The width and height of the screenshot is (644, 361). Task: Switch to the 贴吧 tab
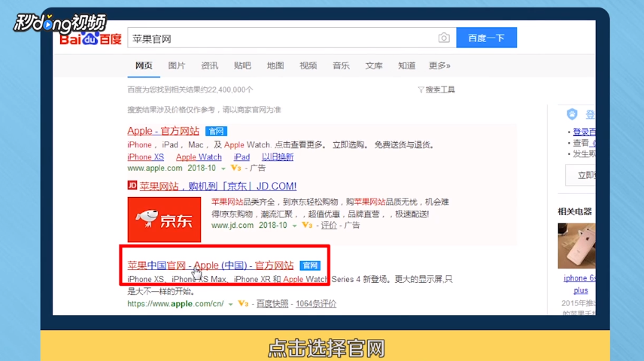click(x=242, y=65)
